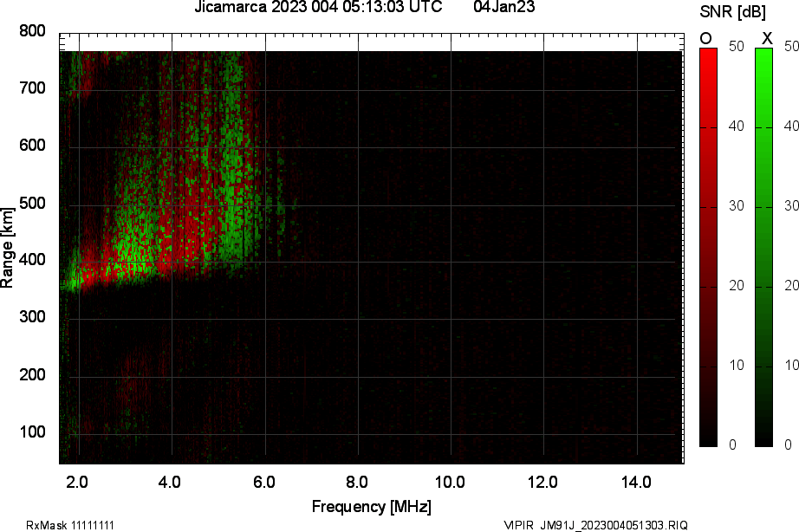Viewport: 799px width, 532px height.
Task: Click the red O-mode SNR color bar
Action: (708, 247)
